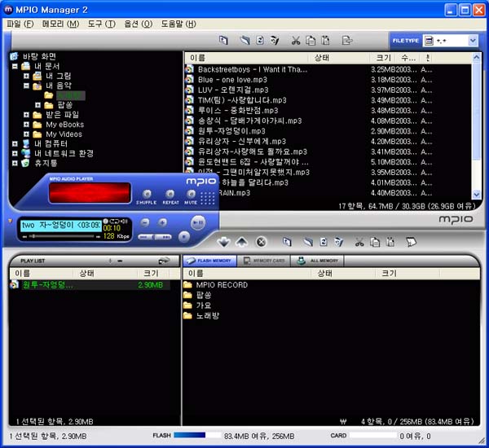Image resolution: width=489 pixels, height=448 pixels.
Task: Select the 원투-자엉덩 playlist entry
Action: point(90,284)
